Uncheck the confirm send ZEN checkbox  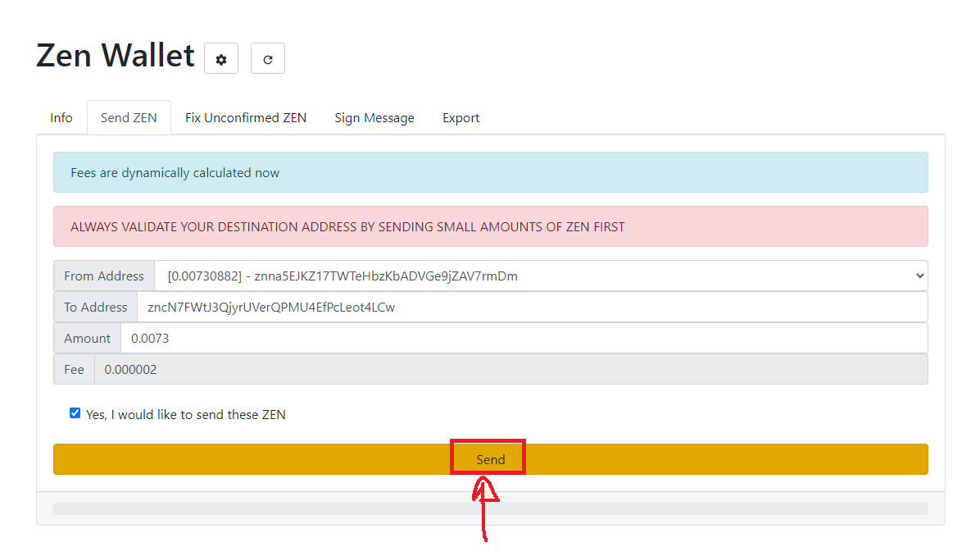pyautogui.click(x=75, y=413)
